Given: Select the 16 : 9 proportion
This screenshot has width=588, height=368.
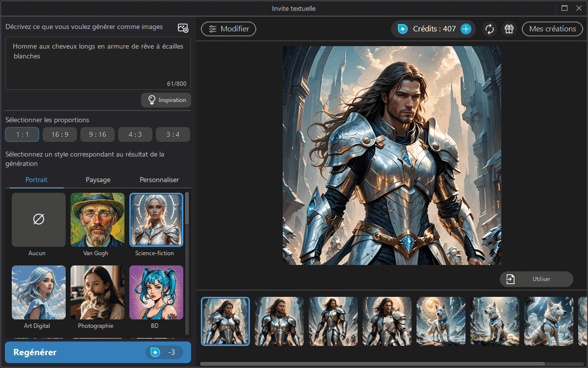Looking at the screenshot, I should tap(60, 134).
